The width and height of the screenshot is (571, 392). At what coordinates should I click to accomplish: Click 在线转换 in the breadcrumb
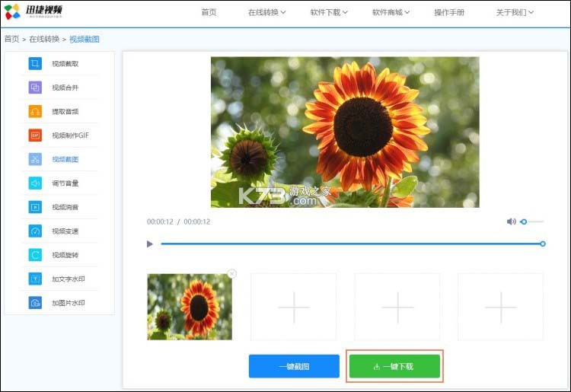44,39
